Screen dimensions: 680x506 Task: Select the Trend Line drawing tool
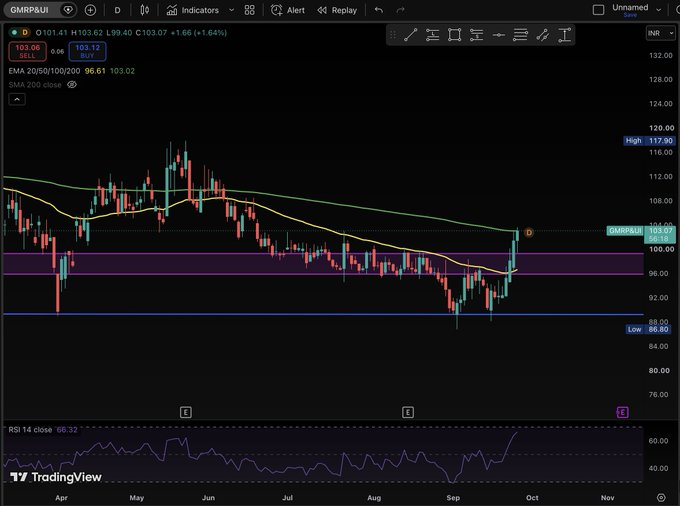click(410, 35)
